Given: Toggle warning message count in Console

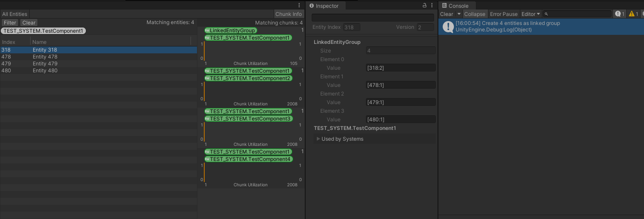Looking at the screenshot, I should [634, 14].
